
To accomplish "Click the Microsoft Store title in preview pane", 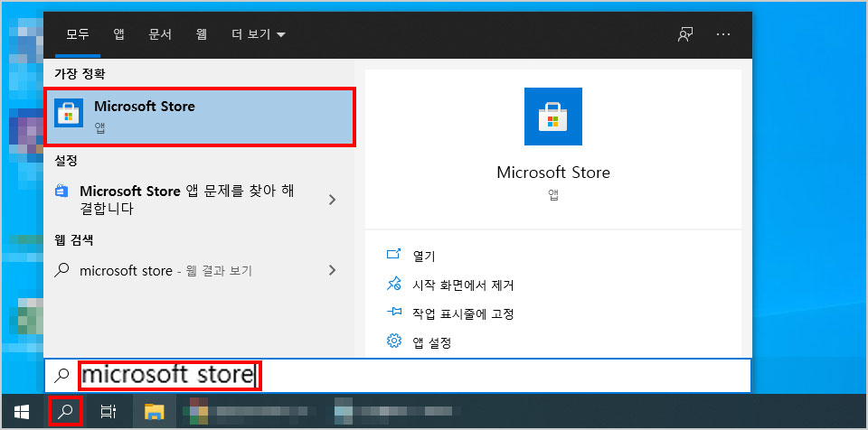I will [x=553, y=173].
